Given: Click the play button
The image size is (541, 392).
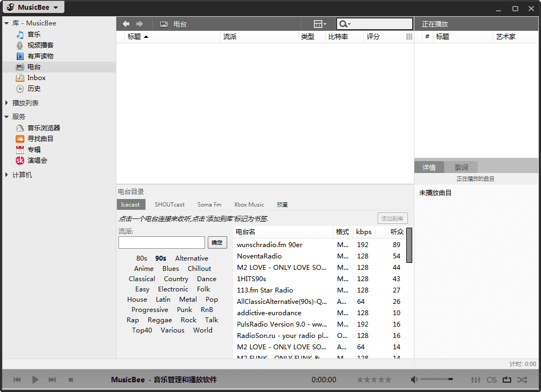Looking at the screenshot, I should [x=35, y=380].
